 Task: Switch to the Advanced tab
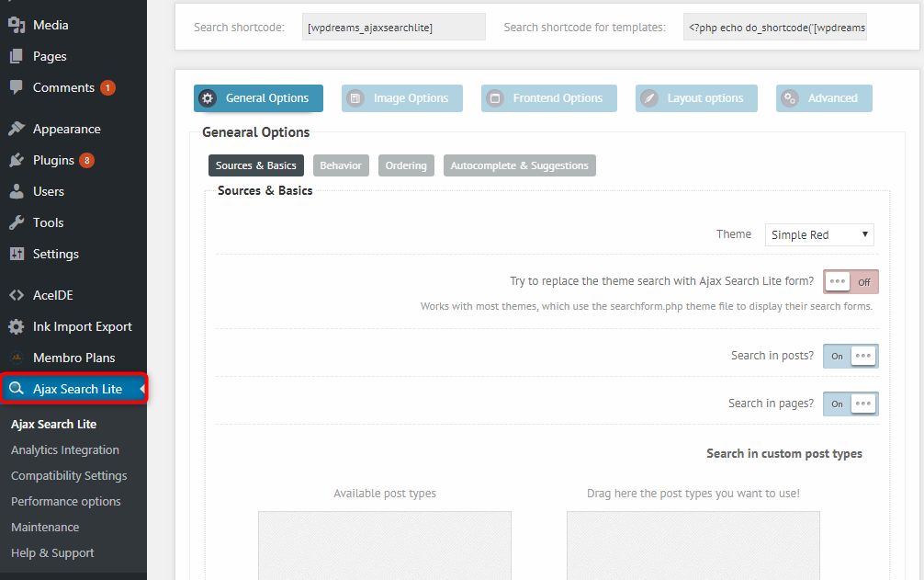pos(824,98)
